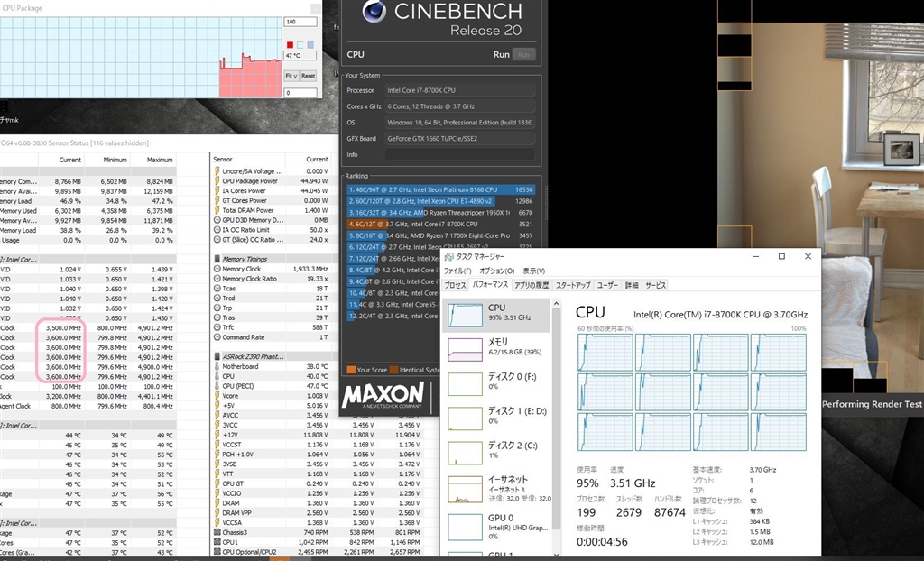Switch to プロセス tab
This screenshot has width=924, height=561.
point(456,285)
